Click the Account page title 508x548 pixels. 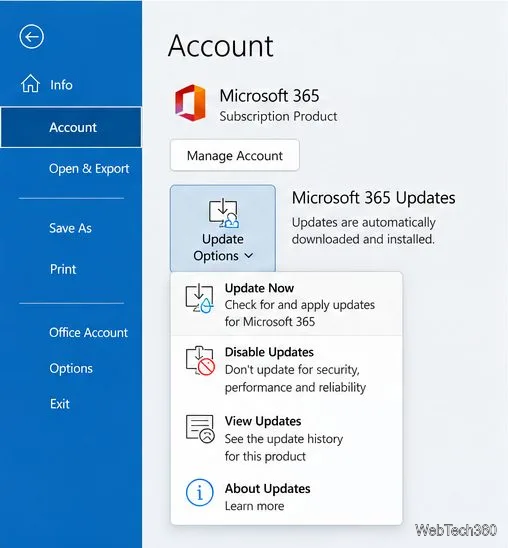click(221, 46)
